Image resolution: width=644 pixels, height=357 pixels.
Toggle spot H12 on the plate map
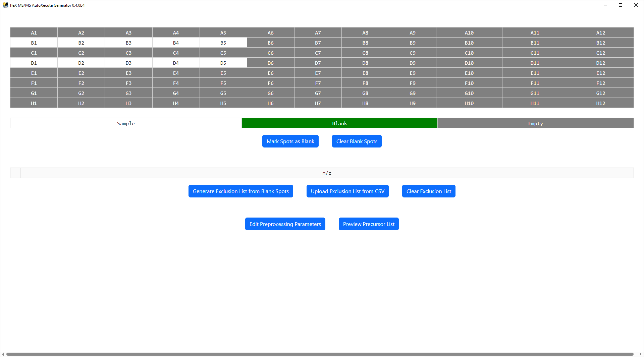[600, 103]
